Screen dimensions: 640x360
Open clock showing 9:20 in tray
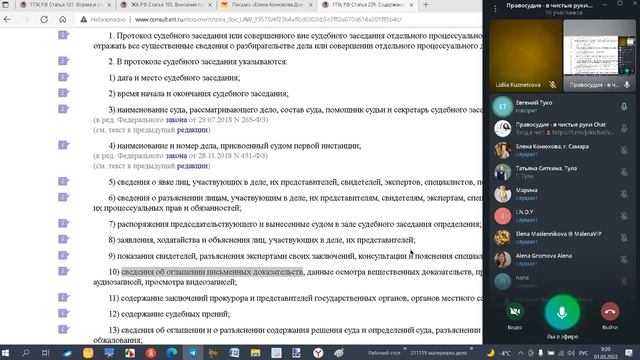pyautogui.click(x=606, y=353)
